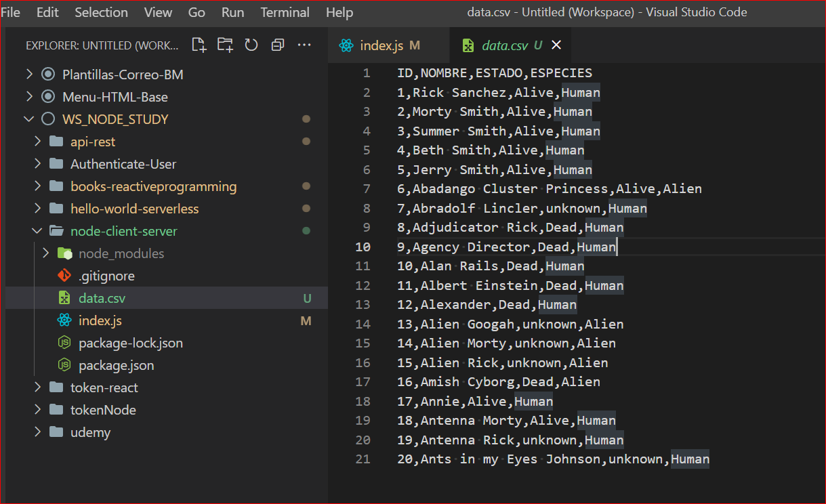Click the folder icon beside tokenNode

[x=56, y=410]
